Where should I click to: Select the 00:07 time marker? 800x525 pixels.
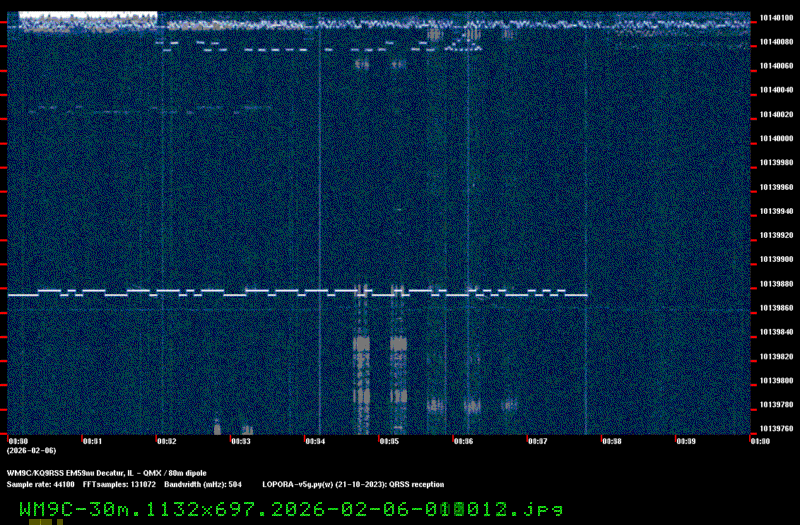pos(538,441)
